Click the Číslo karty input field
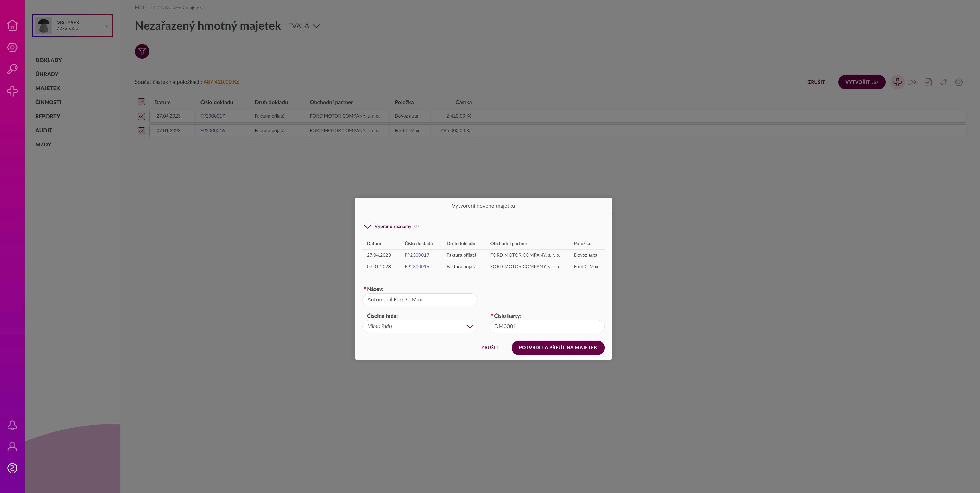Image resolution: width=980 pixels, height=493 pixels. click(x=547, y=326)
